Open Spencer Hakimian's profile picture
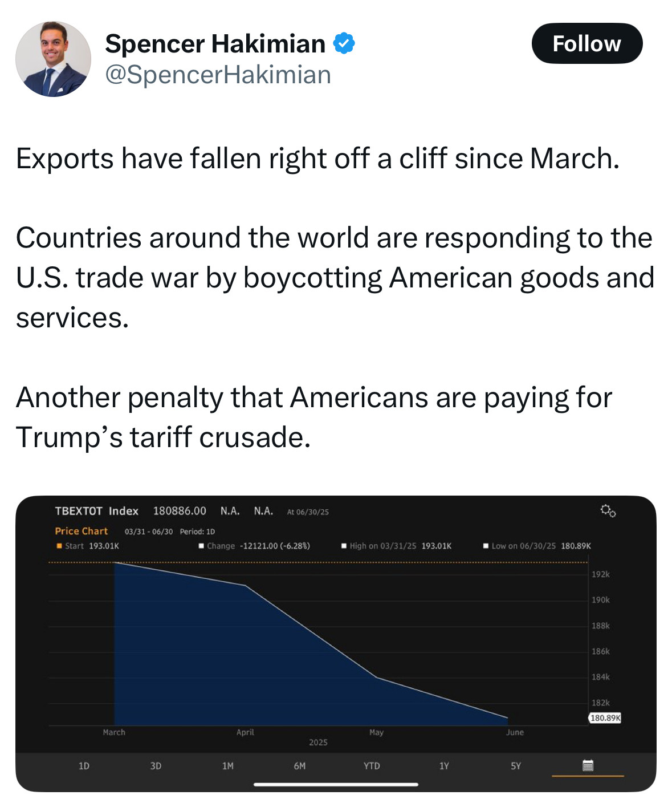Screen dimensions: 672x799 [53, 59]
